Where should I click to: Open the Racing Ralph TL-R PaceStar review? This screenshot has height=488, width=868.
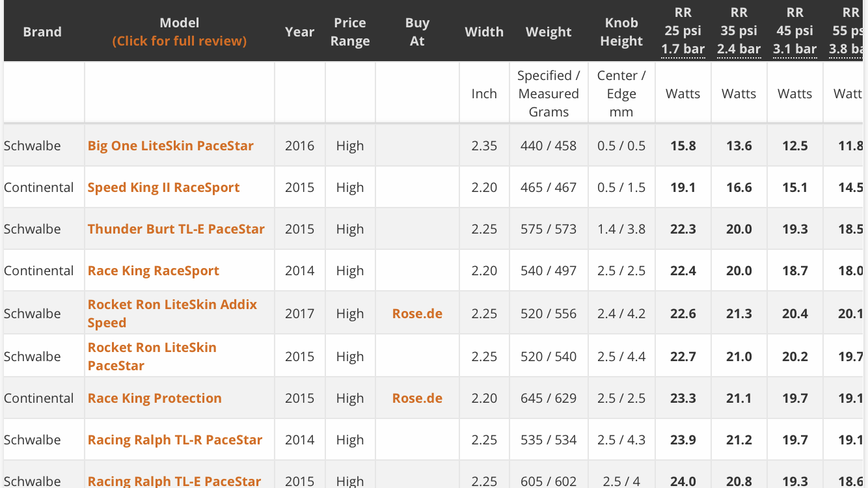pos(175,440)
